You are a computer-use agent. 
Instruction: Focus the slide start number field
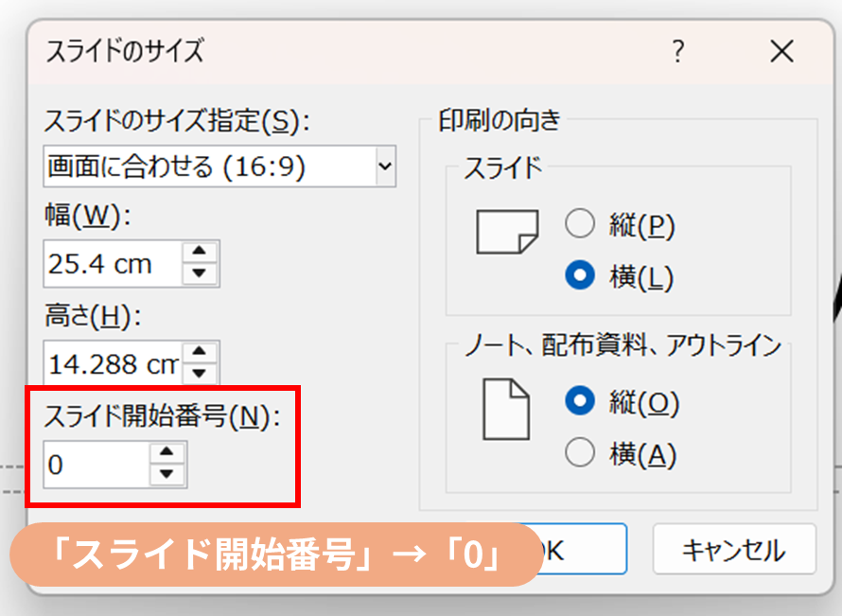click(x=96, y=465)
